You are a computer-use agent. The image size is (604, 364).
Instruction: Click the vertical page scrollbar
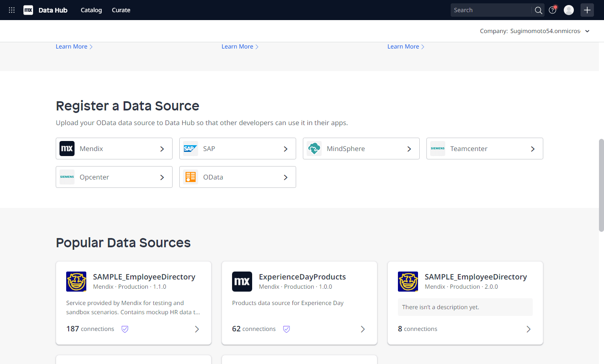point(601,185)
